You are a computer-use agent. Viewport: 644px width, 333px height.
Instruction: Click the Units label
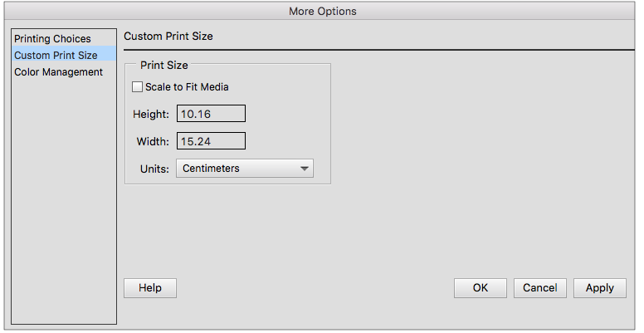pyautogui.click(x=154, y=169)
